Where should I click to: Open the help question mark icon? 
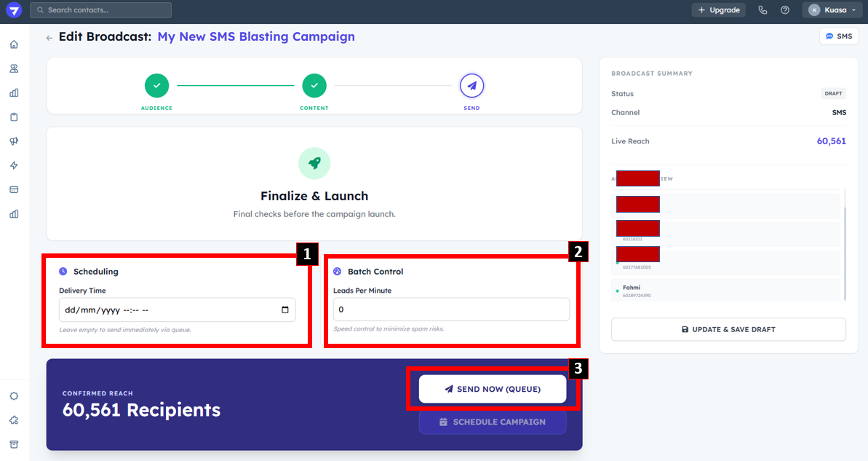click(x=785, y=10)
